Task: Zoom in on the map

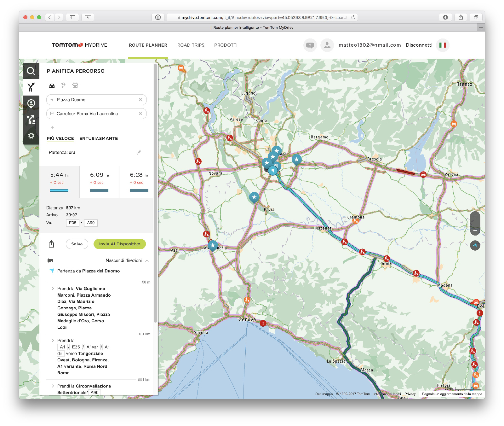Action: coord(475,216)
